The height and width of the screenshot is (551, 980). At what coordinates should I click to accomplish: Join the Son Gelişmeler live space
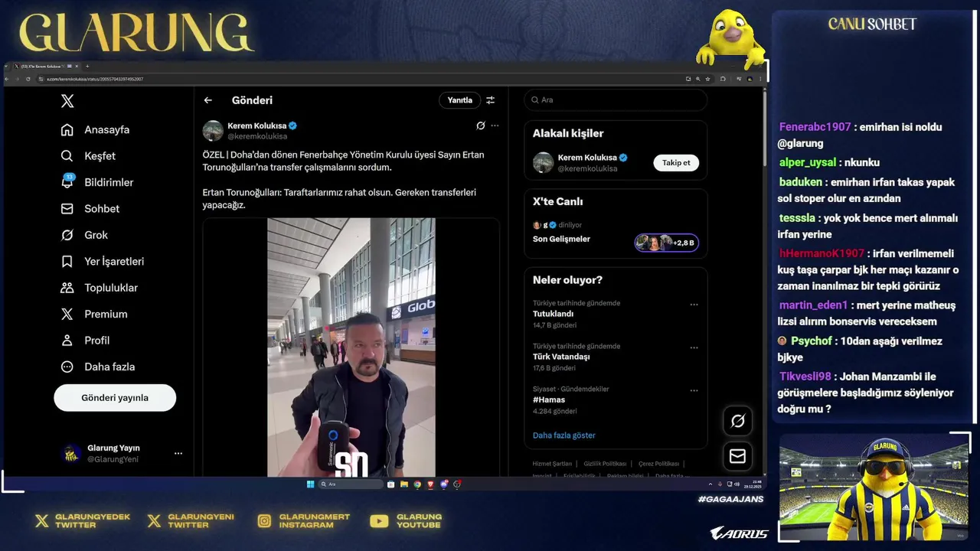pos(561,239)
